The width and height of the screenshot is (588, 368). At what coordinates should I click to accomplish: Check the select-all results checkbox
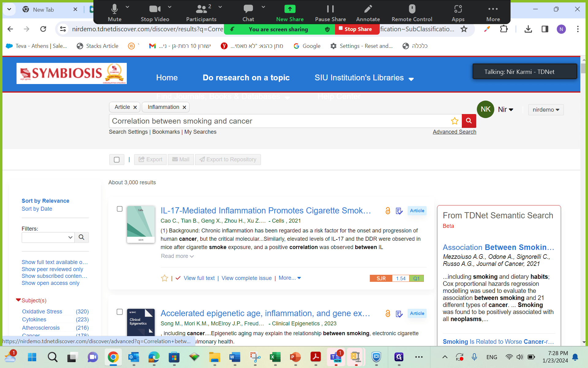(x=117, y=159)
